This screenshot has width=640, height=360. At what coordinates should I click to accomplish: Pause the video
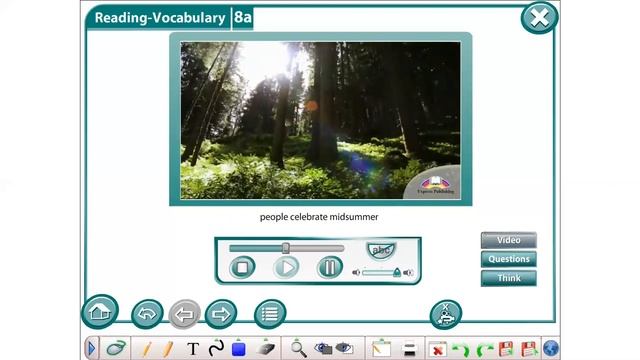tap(330, 267)
